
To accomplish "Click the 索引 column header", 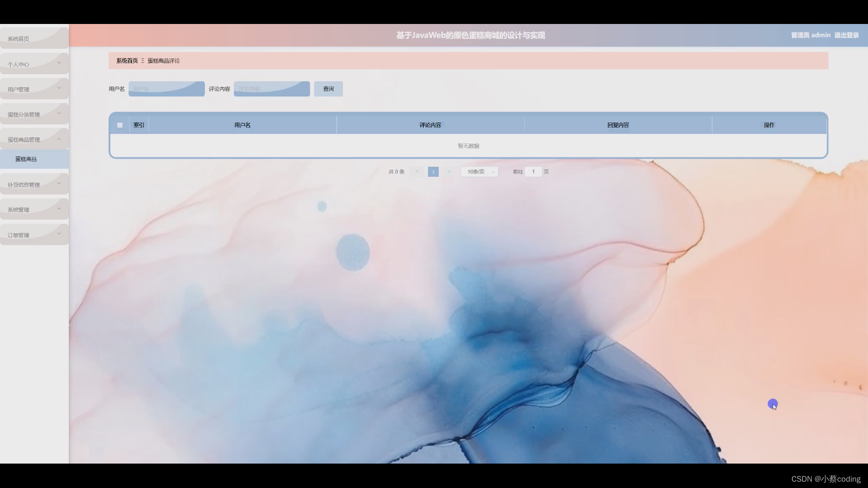I will (139, 125).
